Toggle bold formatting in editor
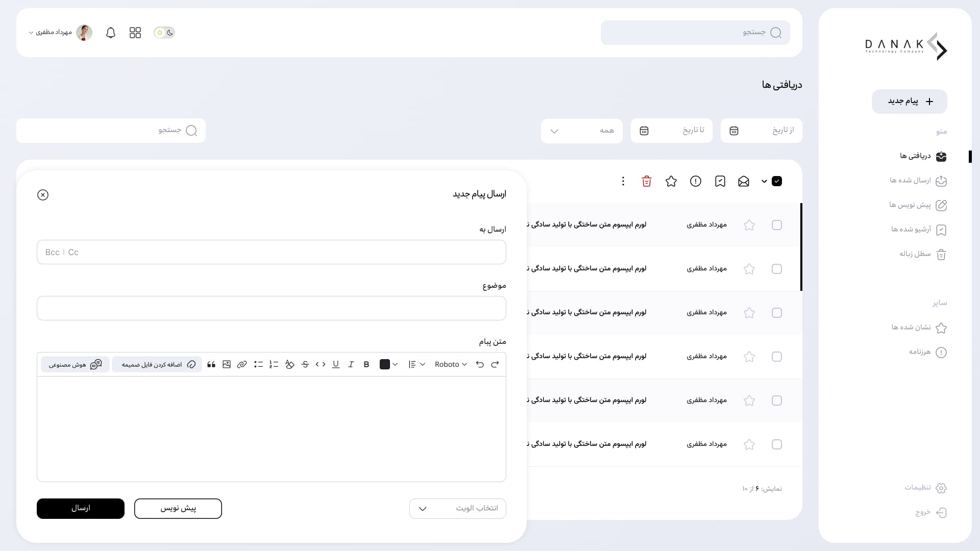Screen dimensions: 980x551 366,364
